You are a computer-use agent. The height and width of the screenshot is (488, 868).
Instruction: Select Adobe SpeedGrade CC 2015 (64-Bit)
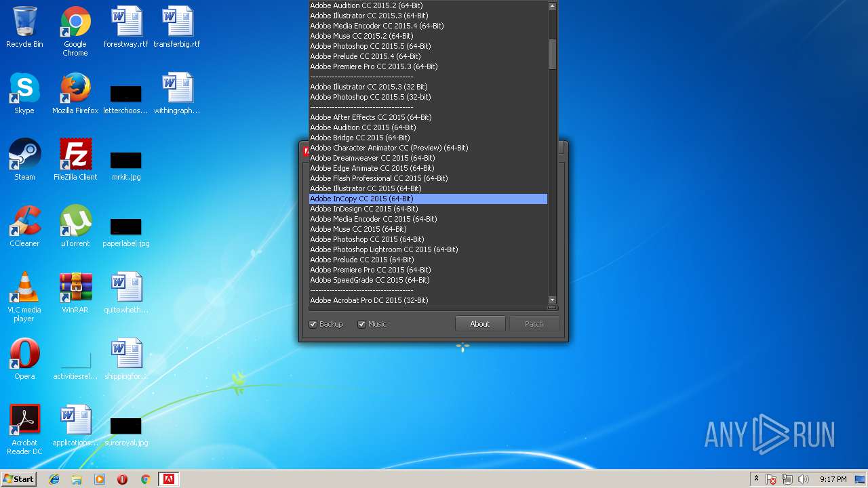coord(428,280)
